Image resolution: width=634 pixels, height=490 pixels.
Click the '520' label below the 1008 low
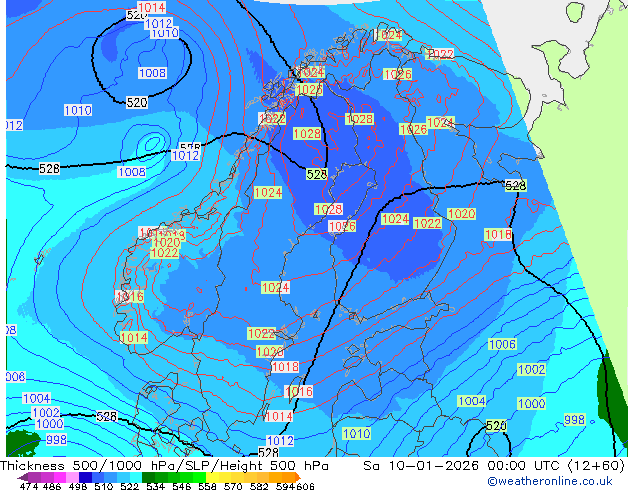[137, 102]
